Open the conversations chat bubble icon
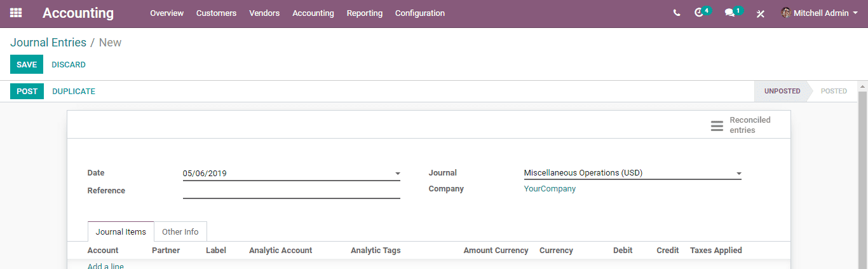The height and width of the screenshot is (269, 868). tap(729, 13)
